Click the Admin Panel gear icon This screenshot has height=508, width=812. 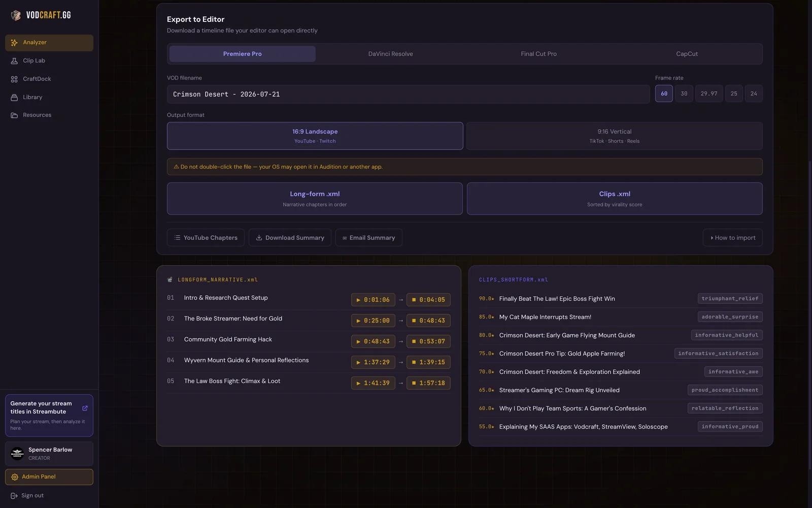15,477
